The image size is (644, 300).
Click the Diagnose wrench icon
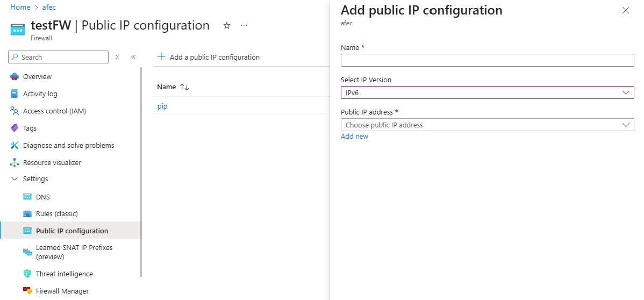(15, 146)
